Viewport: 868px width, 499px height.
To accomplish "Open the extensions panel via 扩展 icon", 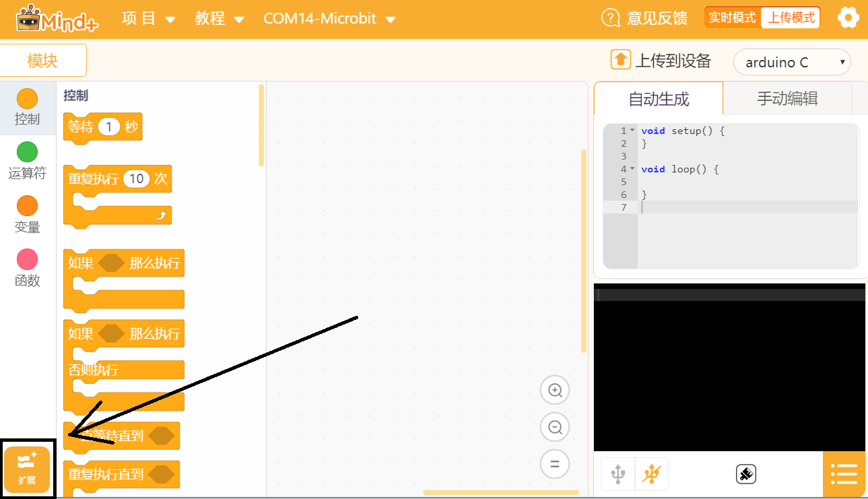I will tap(28, 469).
